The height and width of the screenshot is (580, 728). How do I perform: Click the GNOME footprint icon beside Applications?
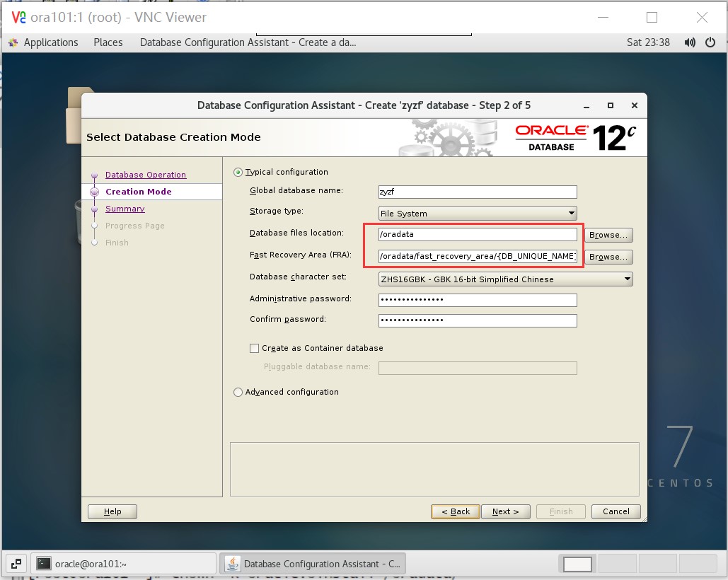click(x=12, y=42)
